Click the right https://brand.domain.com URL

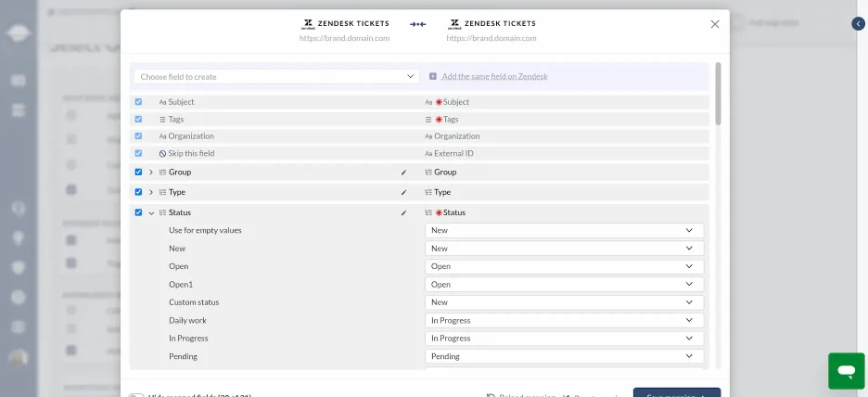pos(491,38)
